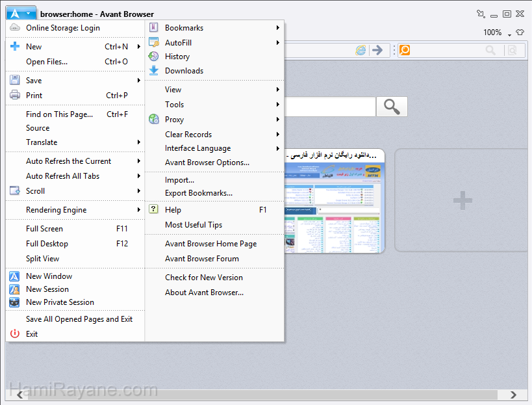Select Check for New Version

click(x=214, y=278)
